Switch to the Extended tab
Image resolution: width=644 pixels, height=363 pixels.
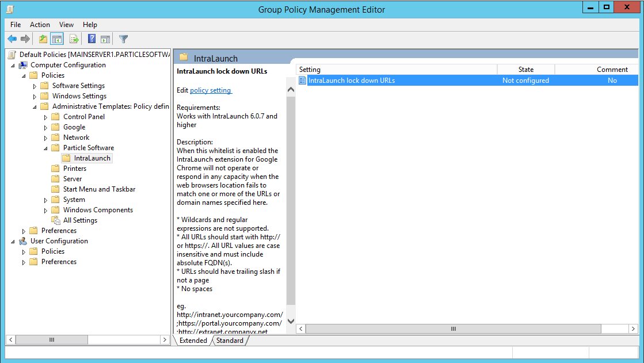(193, 341)
